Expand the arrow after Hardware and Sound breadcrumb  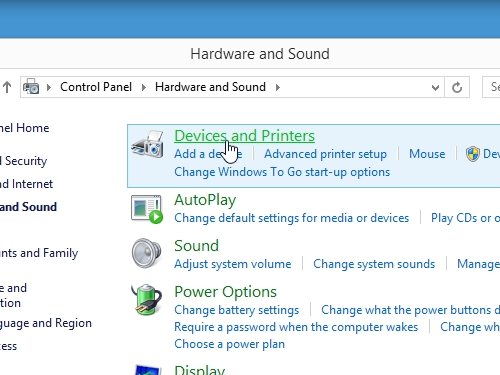click(278, 87)
